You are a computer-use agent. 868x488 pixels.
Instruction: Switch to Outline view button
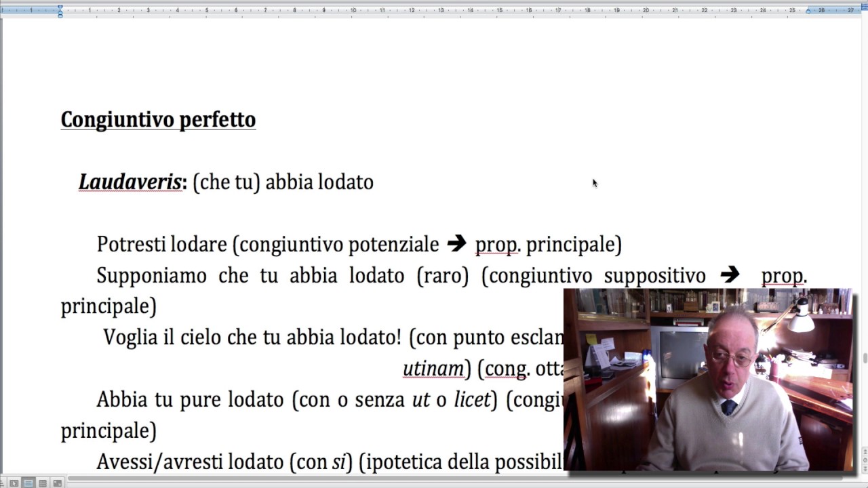coord(43,483)
